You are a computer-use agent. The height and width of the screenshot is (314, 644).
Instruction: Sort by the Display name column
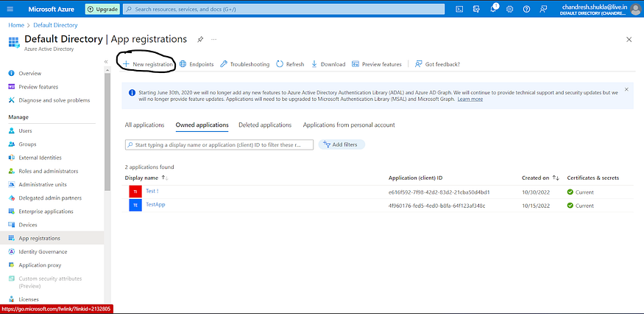[x=146, y=178]
